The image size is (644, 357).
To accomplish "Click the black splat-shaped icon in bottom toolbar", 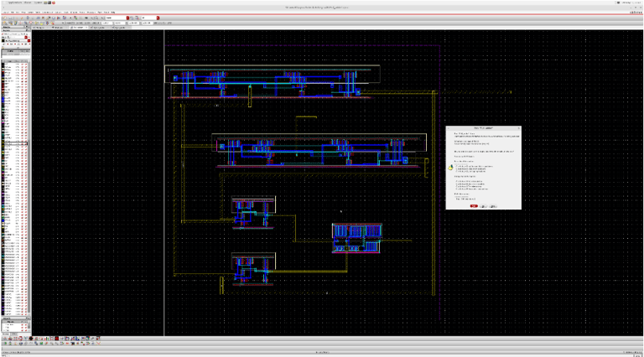I will click(31, 339).
